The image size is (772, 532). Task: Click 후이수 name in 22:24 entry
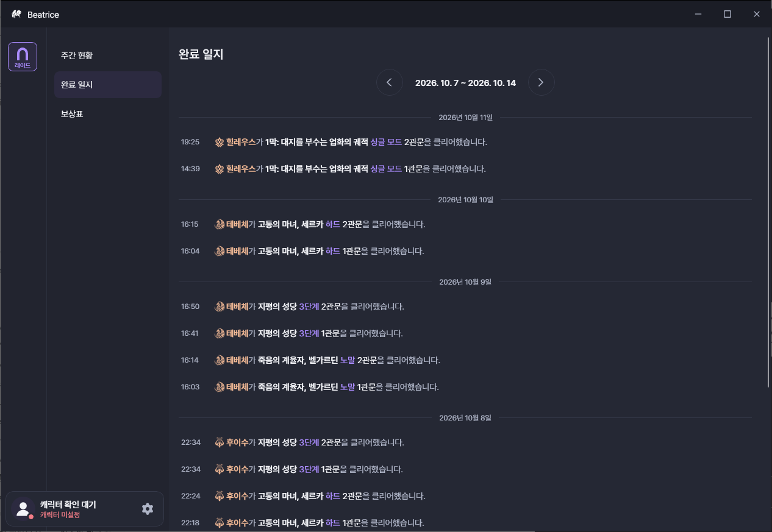pyautogui.click(x=237, y=496)
